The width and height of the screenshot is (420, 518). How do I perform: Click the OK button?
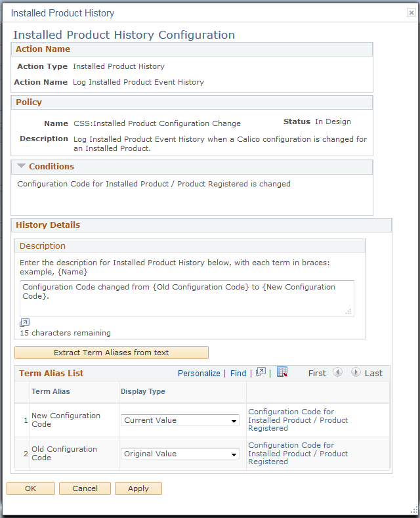click(x=31, y=488)
